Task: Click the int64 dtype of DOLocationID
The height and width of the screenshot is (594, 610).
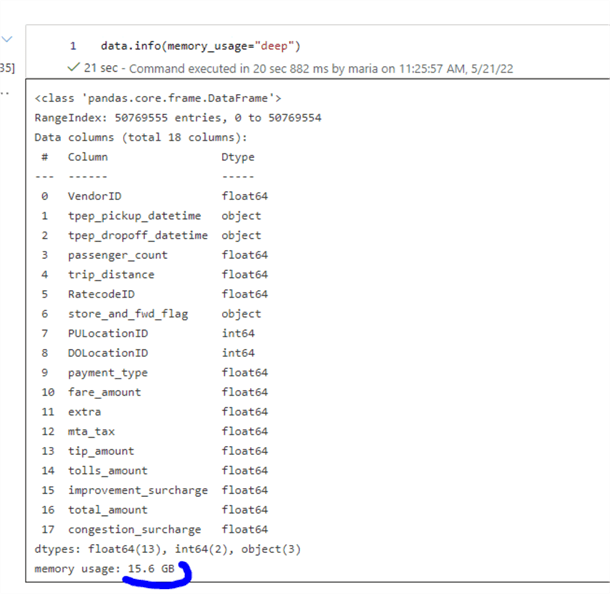Action: coord(238,353)
